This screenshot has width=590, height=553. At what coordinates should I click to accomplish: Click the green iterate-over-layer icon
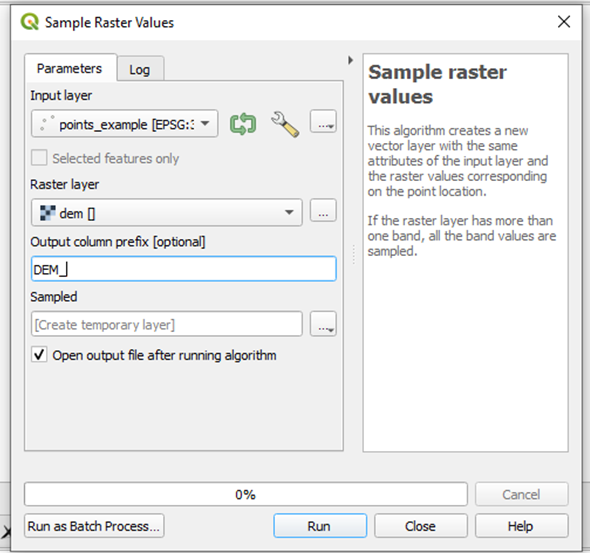[x=243, y=124]
